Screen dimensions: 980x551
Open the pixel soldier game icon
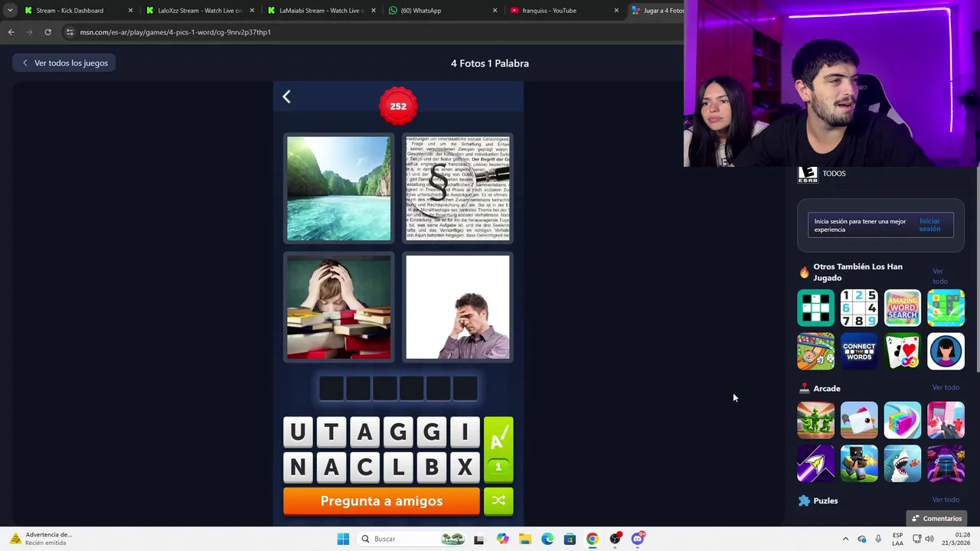[859, 464]
